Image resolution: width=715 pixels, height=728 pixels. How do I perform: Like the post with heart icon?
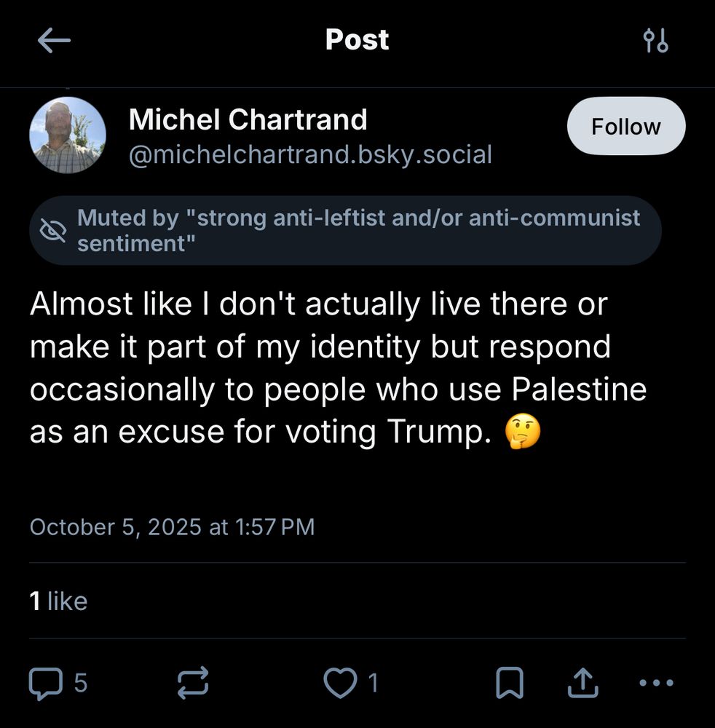tap(337, 682)
